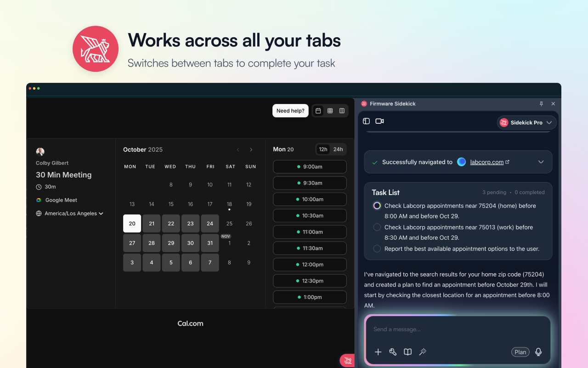
Task: Open the book library icon in message box
Action: [x=407, y=352]
